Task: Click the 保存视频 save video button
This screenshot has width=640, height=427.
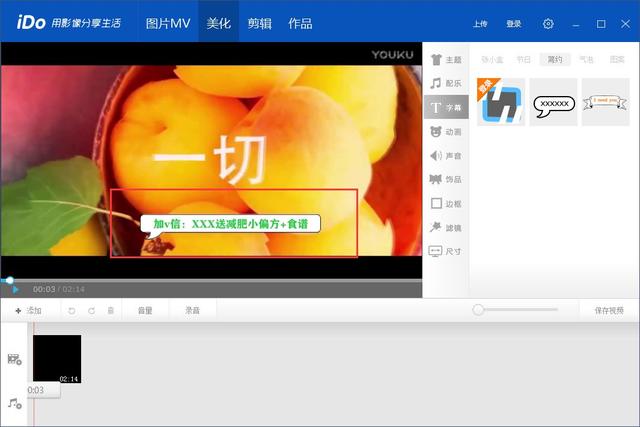Action: (x=608, y=311)
